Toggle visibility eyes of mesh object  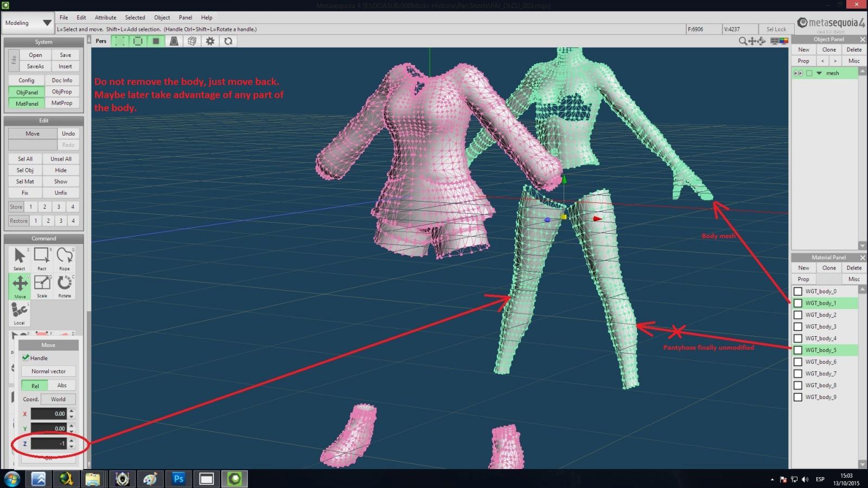(x=798, y=73)
